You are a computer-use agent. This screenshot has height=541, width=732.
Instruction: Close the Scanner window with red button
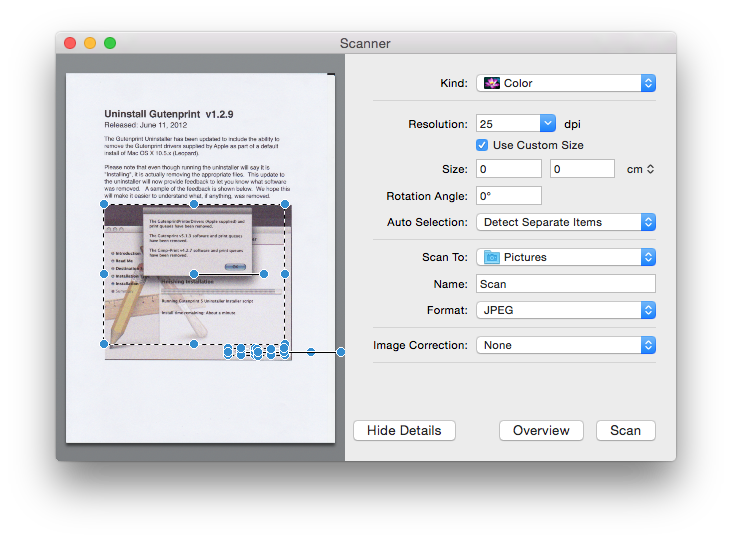[x=70, y=43]
